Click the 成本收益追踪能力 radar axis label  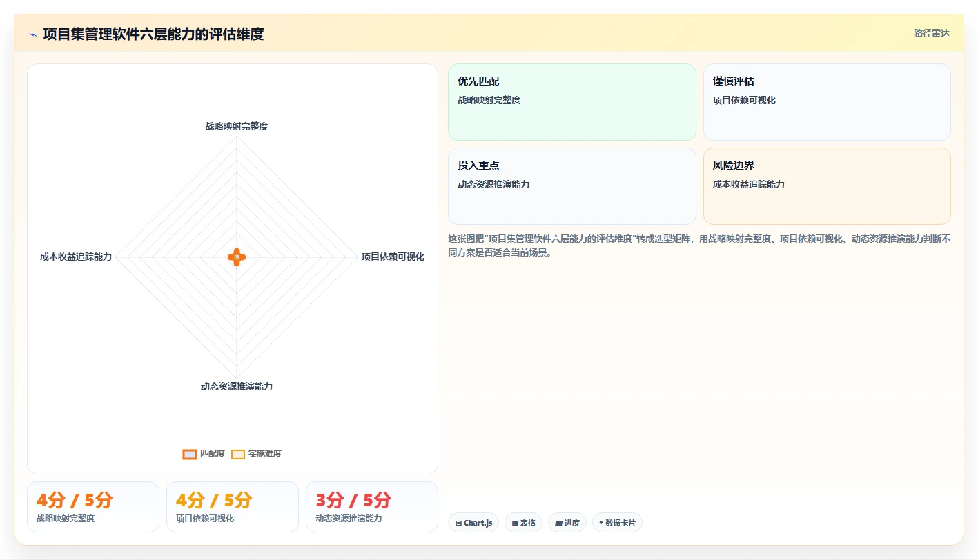tap(76, 257)
